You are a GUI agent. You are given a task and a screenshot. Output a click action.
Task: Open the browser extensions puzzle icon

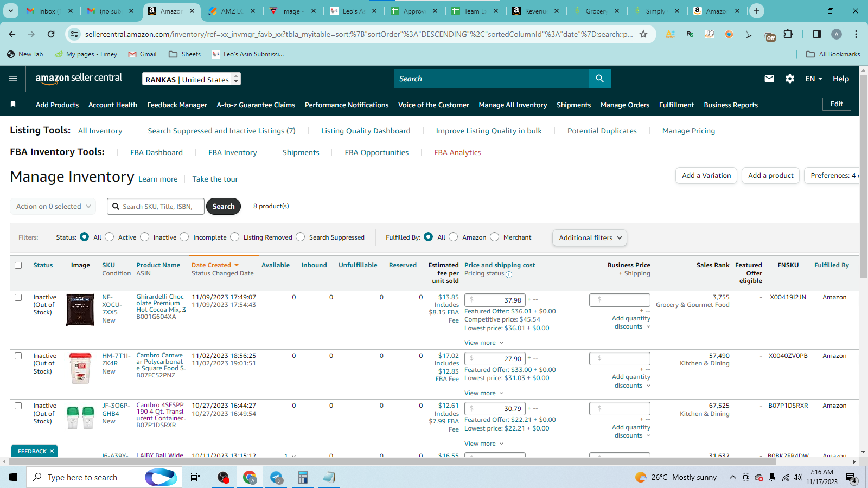[x=788, y=34]
